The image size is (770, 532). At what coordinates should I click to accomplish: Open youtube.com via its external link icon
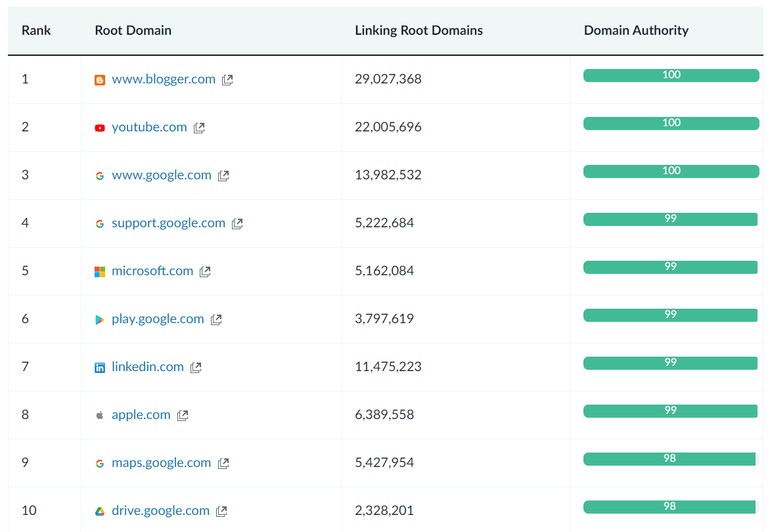pos(198,128)
